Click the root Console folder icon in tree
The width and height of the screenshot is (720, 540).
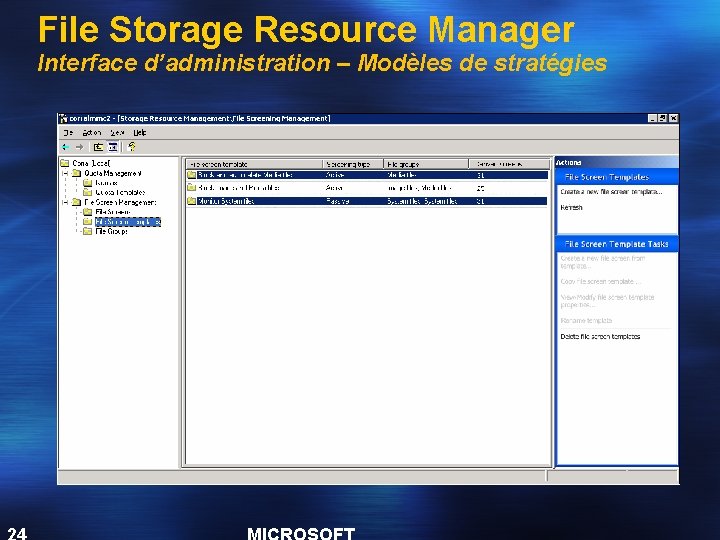point(65,163)
